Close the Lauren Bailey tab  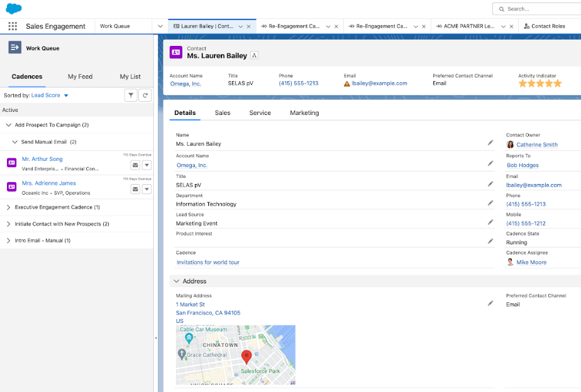tap(248, 26)
